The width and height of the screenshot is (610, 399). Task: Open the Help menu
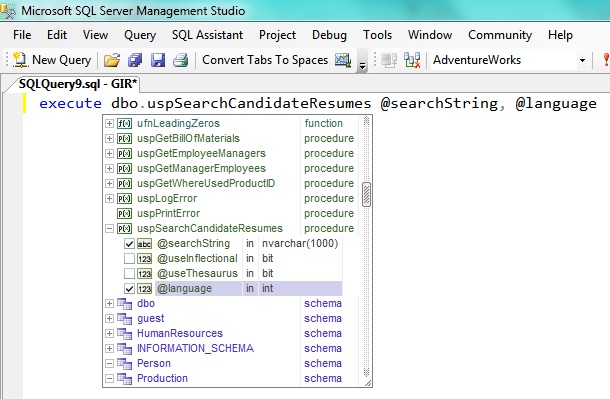[x=560, y=35]
